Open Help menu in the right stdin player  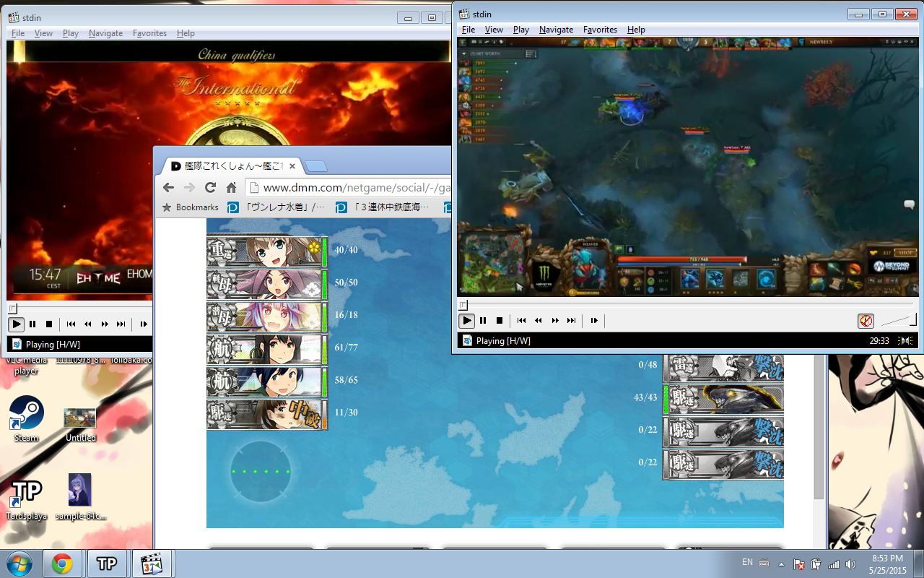636,30
